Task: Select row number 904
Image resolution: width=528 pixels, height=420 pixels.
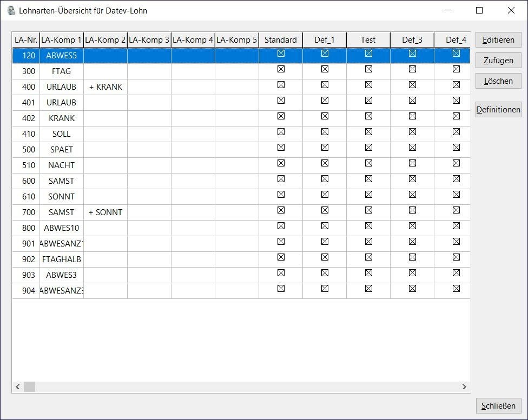Action: click(x=26, y=291)
